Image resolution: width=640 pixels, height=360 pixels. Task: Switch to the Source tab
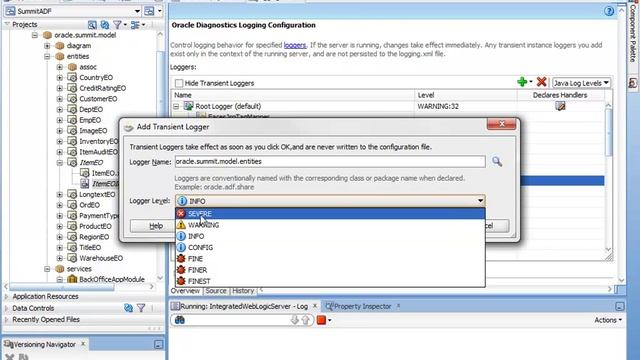[x=216, y=291]
